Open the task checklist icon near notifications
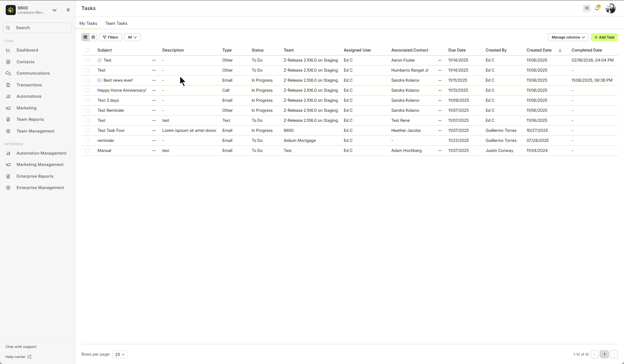624x364 pixels. [586, 8]
